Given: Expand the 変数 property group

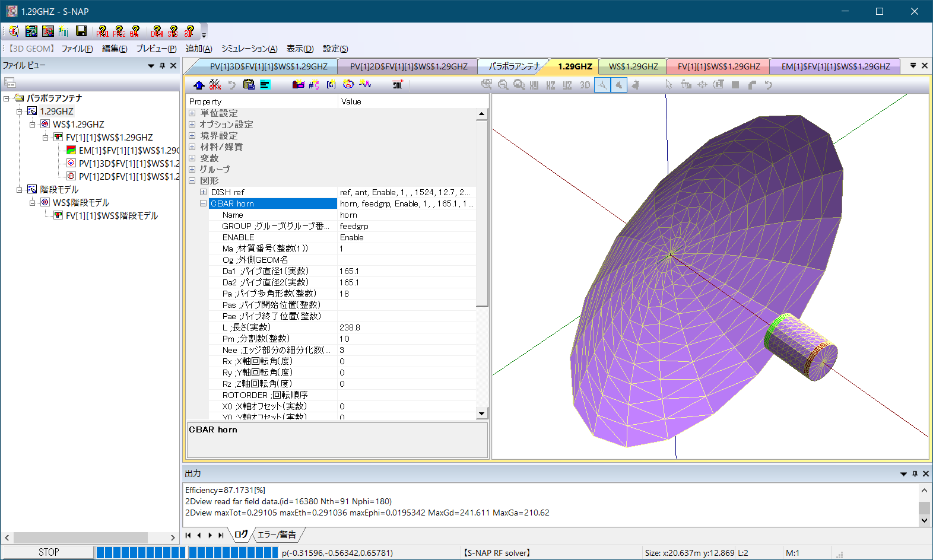Looking at the screenshot, I should [x=192, y=158].
